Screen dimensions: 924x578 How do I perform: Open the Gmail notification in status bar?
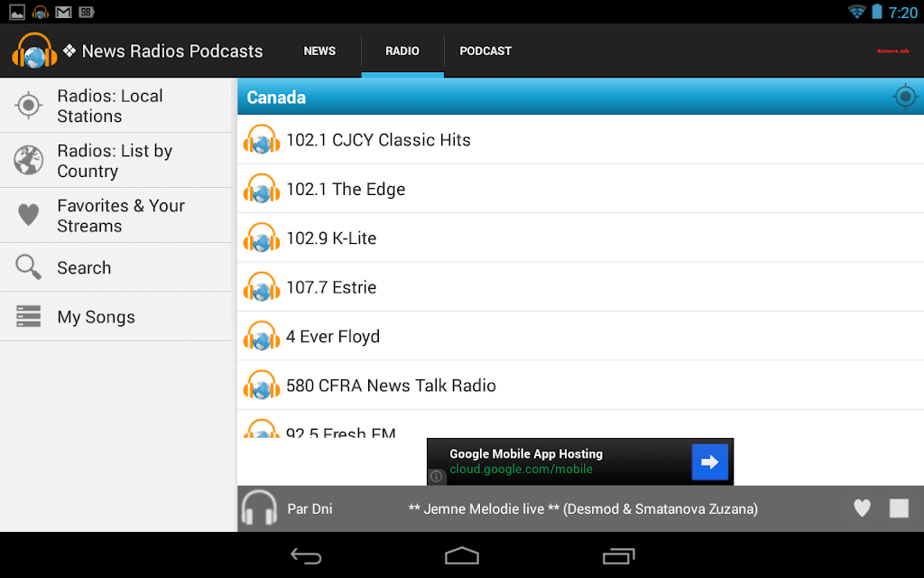(63, 12)
